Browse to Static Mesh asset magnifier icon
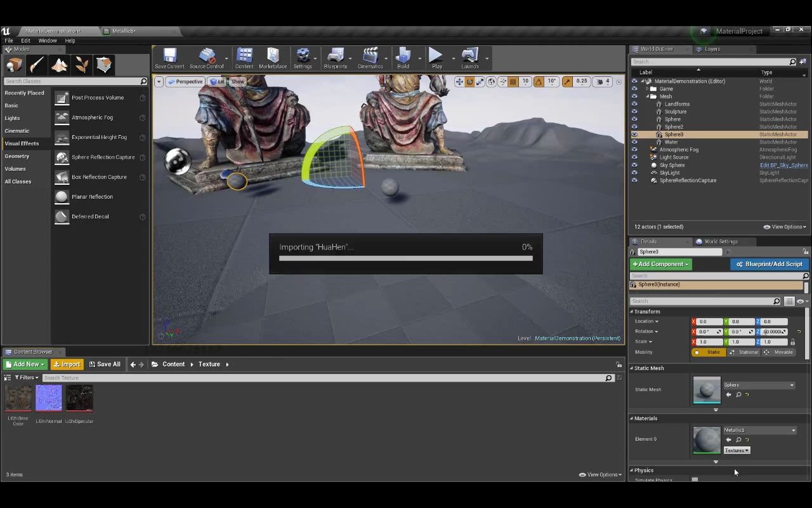The height and width of the screenshot is (508, 812). [x=738, y=395]
